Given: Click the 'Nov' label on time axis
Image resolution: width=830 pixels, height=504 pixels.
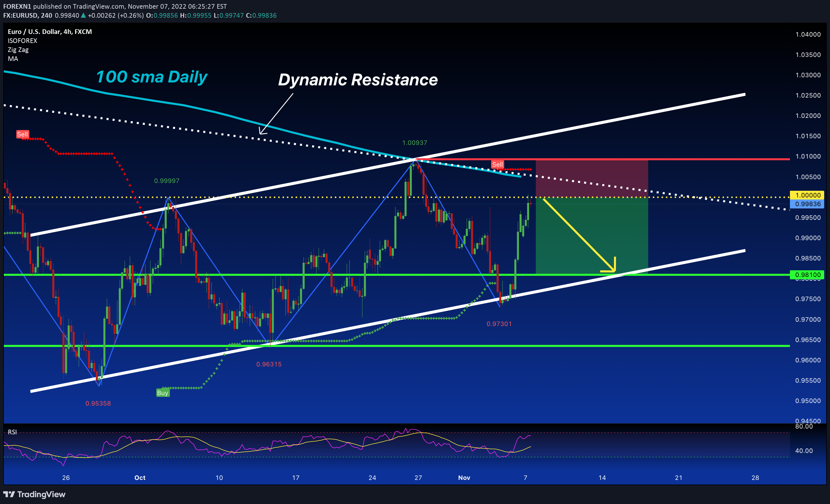Looking at the screenshot, I should [x=464, y=478].
